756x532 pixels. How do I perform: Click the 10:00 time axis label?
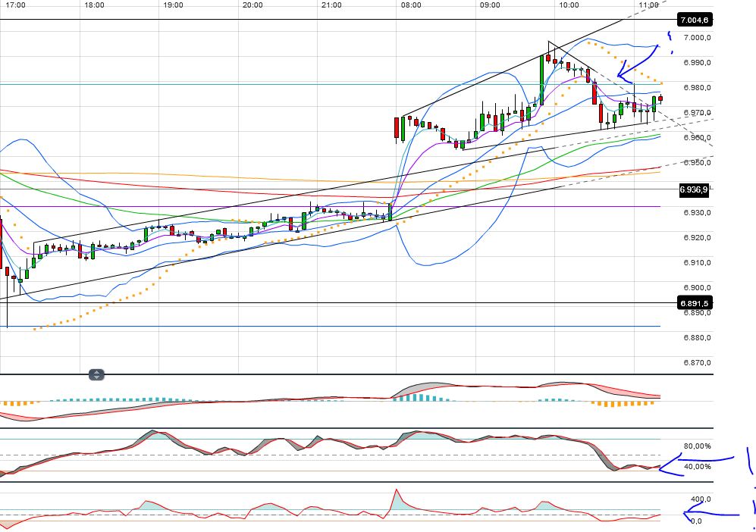click(569, 5)
